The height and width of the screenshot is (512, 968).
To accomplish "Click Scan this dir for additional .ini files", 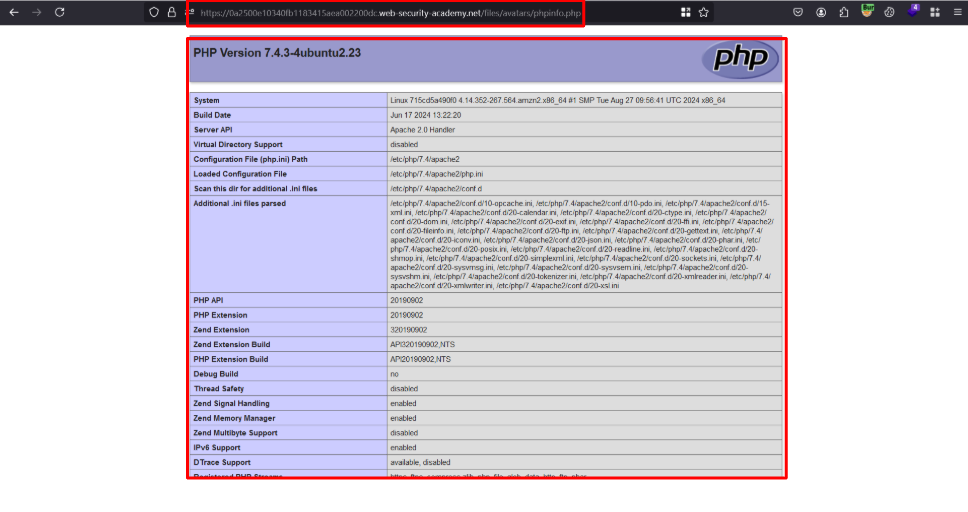I will (255, 189).
